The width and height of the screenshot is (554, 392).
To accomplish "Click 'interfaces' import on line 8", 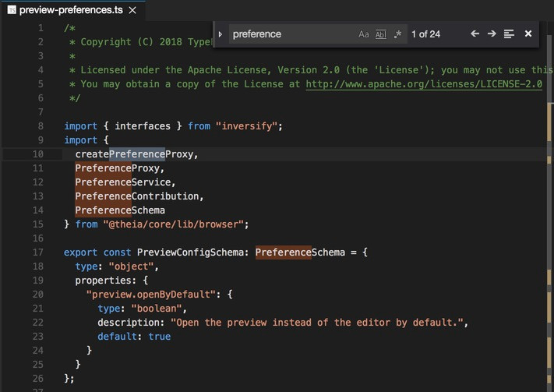I will pos(143,126).
